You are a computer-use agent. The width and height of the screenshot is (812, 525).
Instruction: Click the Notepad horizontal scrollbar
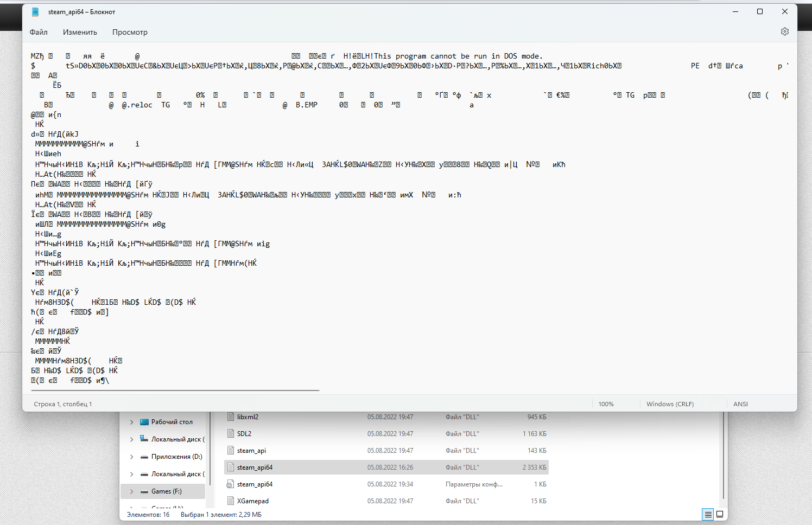pos(175,390)
